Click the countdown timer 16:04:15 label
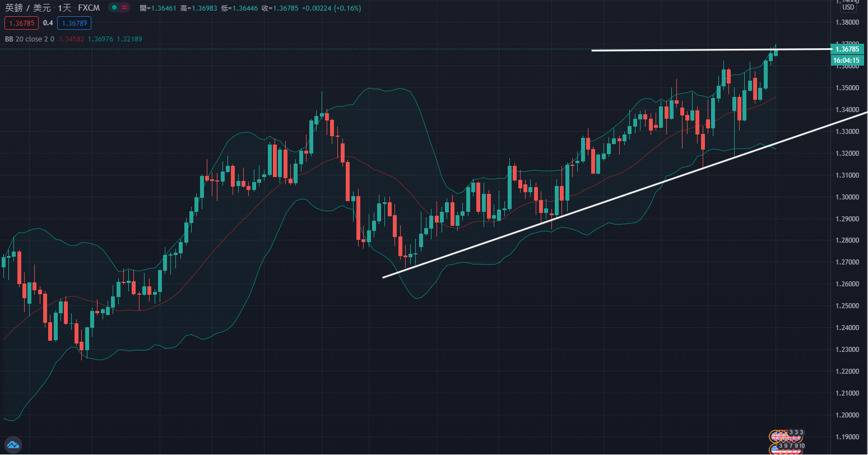Viewport: 868px width, 455px height. [x=847, y=60]
